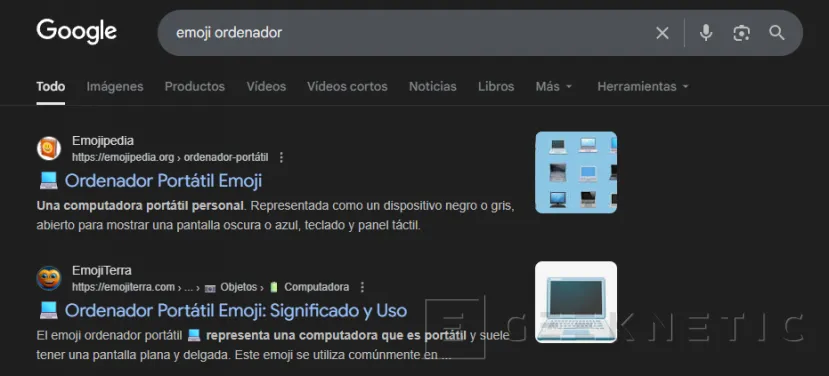Image resolution: width=829 pixels, height=376 pixels.
Task: Expand the Más dropdown
Action: coord(554,87)
